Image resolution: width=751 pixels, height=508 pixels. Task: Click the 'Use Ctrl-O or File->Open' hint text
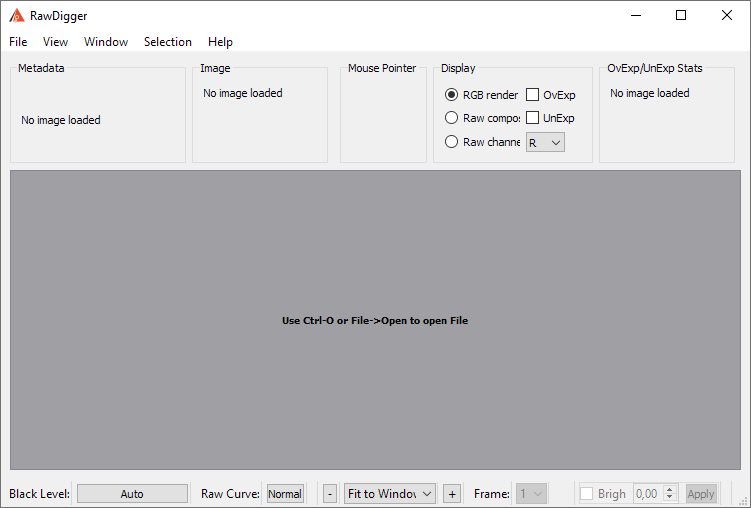375,321
